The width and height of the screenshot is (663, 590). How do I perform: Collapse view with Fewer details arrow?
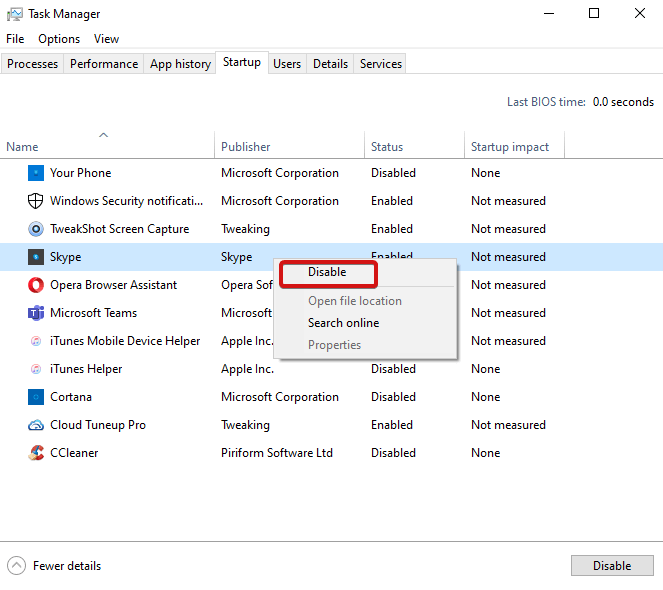[x=17, y=566]
